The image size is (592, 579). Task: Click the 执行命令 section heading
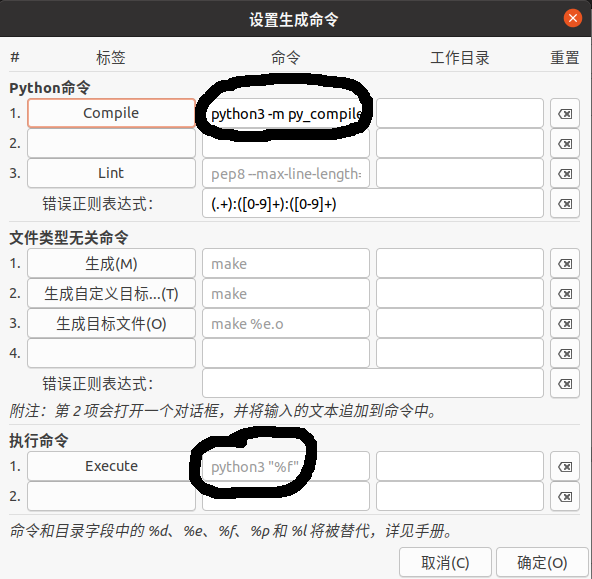point(39,440)
